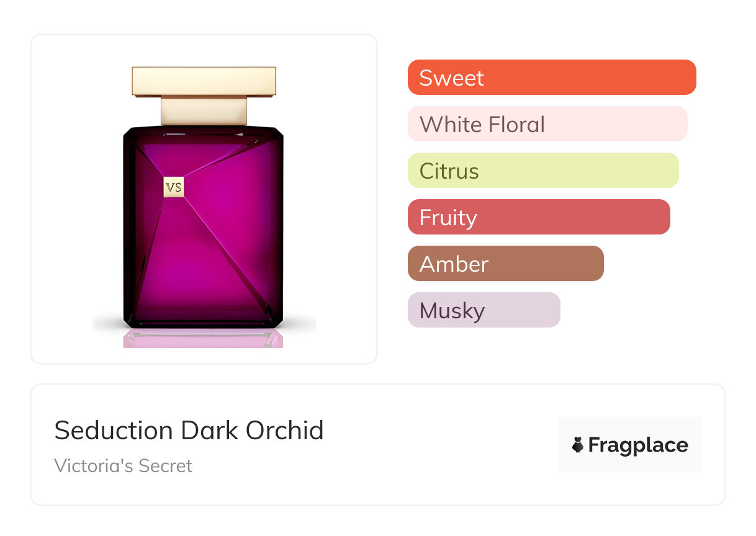
Task: Open the Seduction Dark Orchid title
Action: click(x=189, y=431)
